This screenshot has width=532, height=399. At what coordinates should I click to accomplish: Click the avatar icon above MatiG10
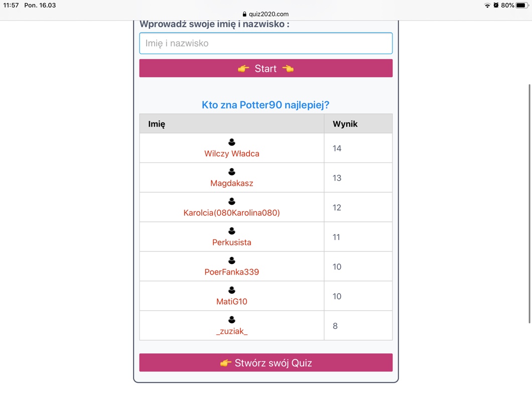tap(232, 291)
